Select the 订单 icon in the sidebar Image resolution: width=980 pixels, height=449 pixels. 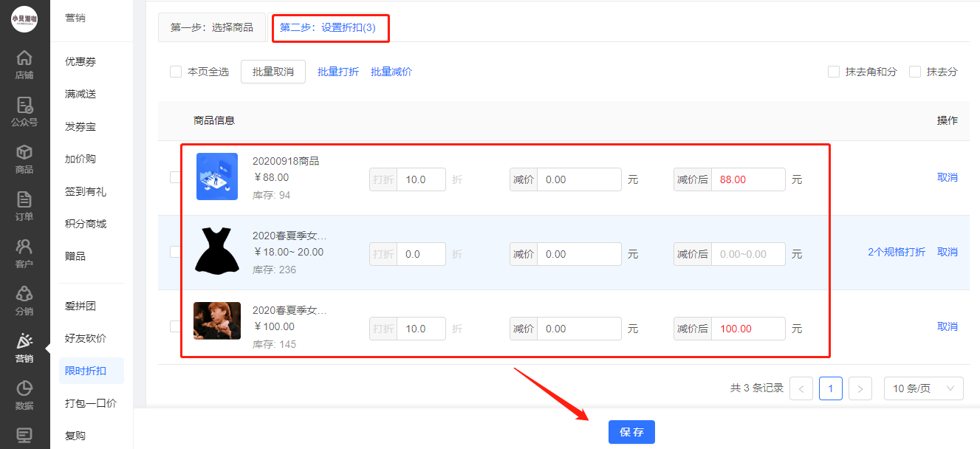click(x=24, y=205)
